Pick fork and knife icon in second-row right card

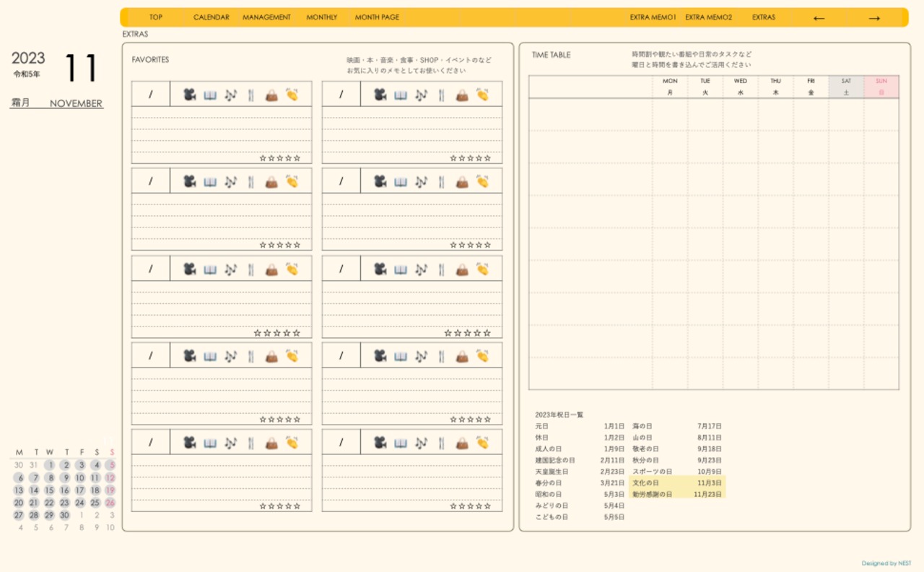(441, 181)
